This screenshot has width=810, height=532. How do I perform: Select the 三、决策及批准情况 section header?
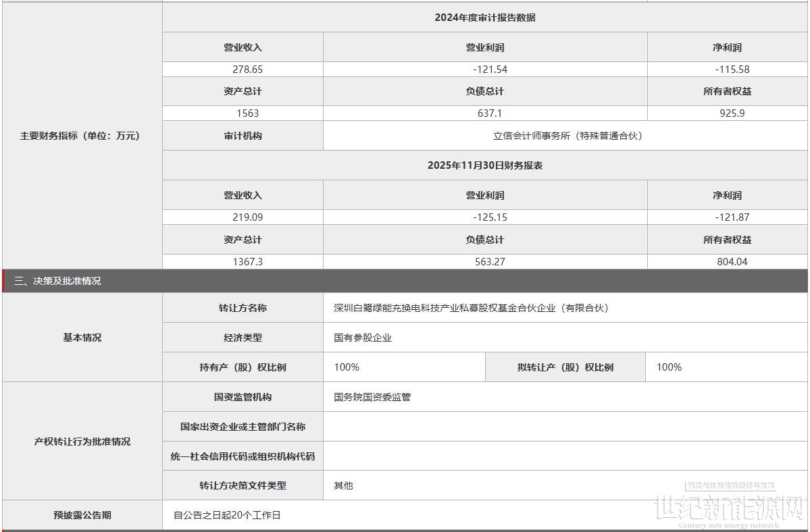(57, 281)
